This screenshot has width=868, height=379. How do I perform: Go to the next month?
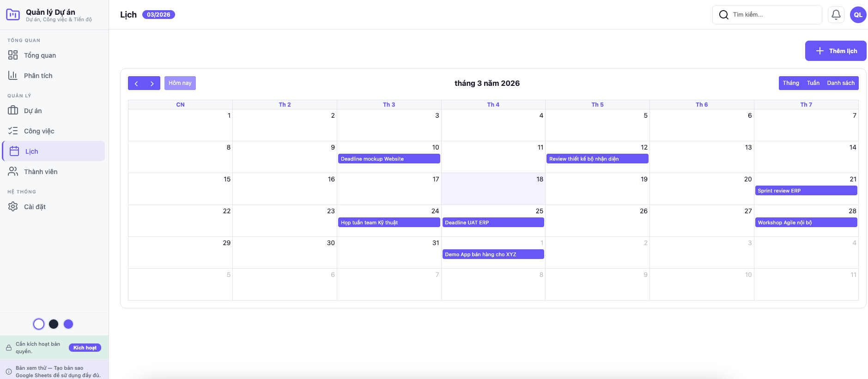pos(152,83)
